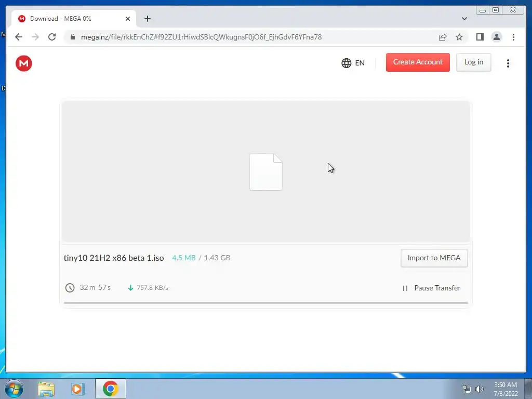Go back in Chrome
This screenshot has height=399, width=532.
point(19,37)
